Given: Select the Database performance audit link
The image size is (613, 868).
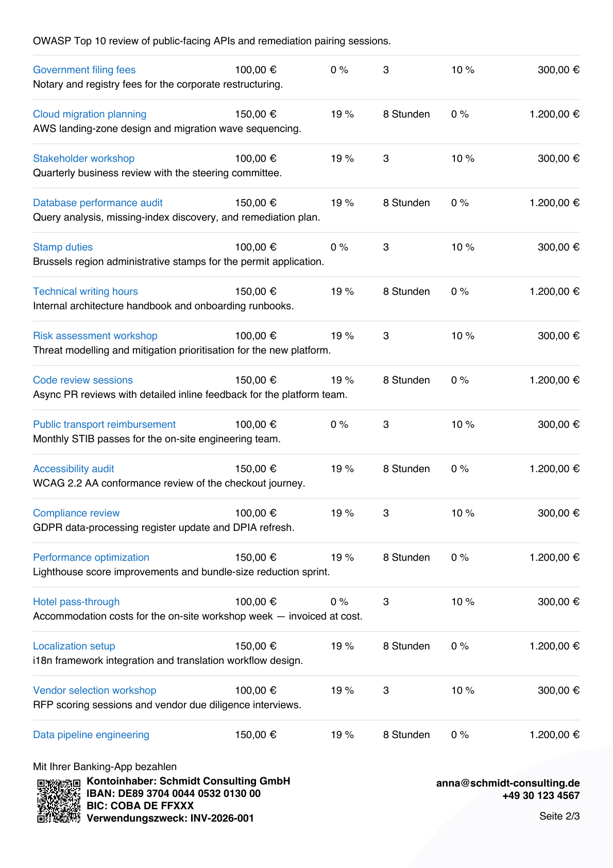Looking at the screenshot, I should 98,203.
